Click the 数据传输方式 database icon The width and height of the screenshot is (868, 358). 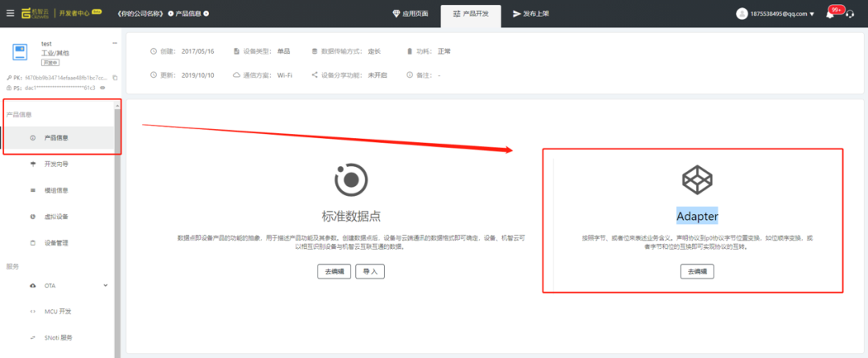tap(315, 51)
